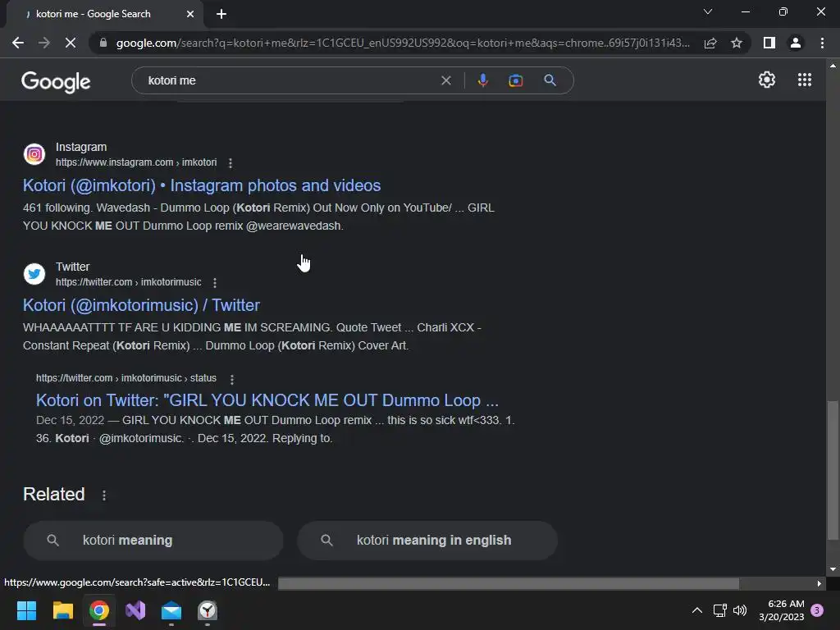
Task: Click the scroll-down arrow
Action: tap(833, 569)
